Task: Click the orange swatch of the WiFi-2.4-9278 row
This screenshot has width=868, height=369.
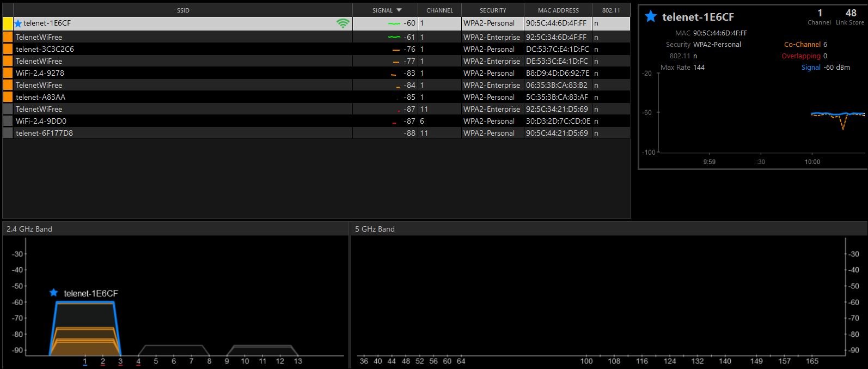Action: coord(8,73)
